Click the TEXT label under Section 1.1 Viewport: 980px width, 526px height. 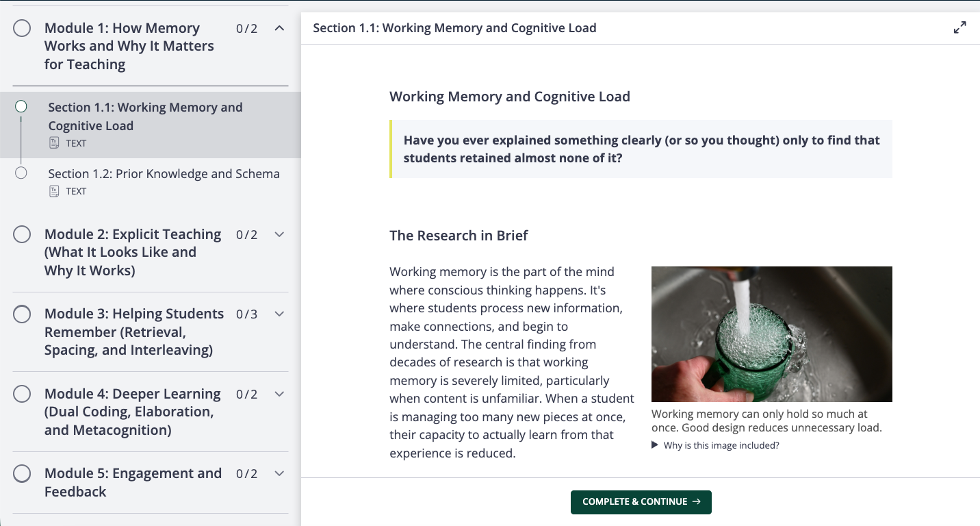[76, 143]
